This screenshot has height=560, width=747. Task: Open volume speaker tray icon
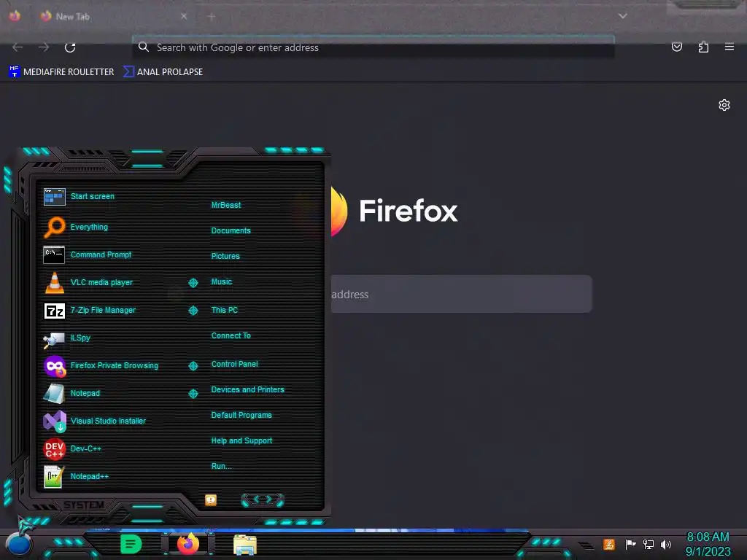[666, 544]
